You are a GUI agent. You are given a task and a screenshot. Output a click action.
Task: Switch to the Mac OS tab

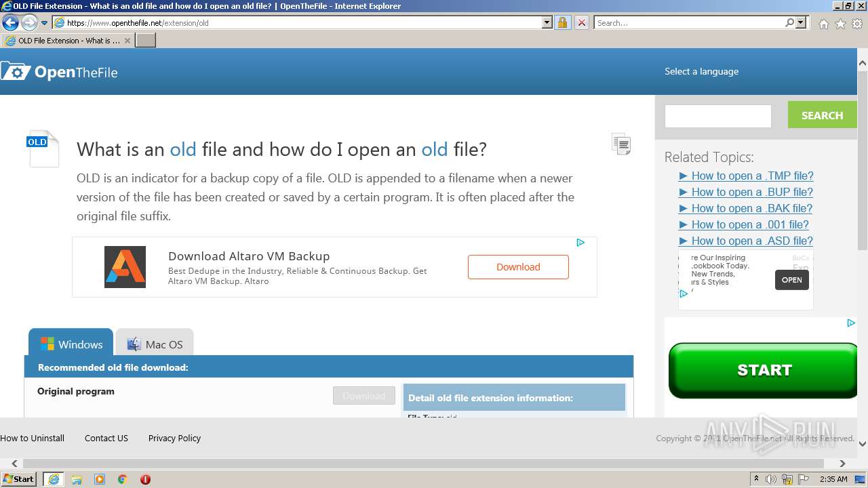155,344
